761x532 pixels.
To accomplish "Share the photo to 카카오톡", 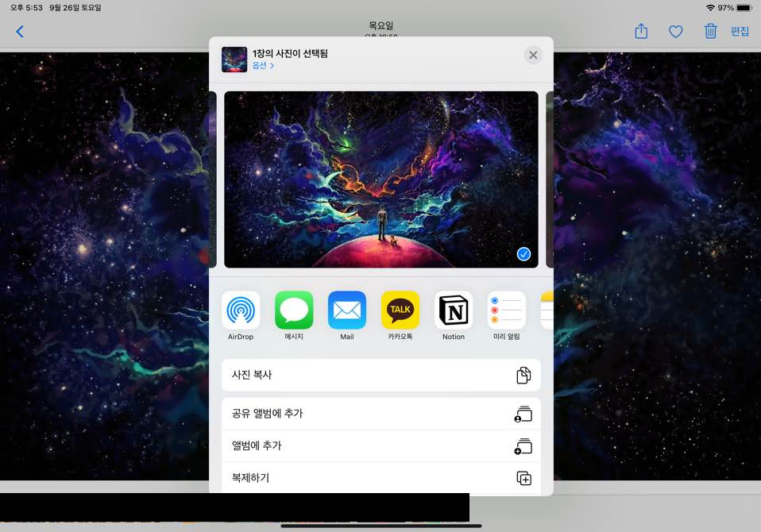I will (400, 310).
